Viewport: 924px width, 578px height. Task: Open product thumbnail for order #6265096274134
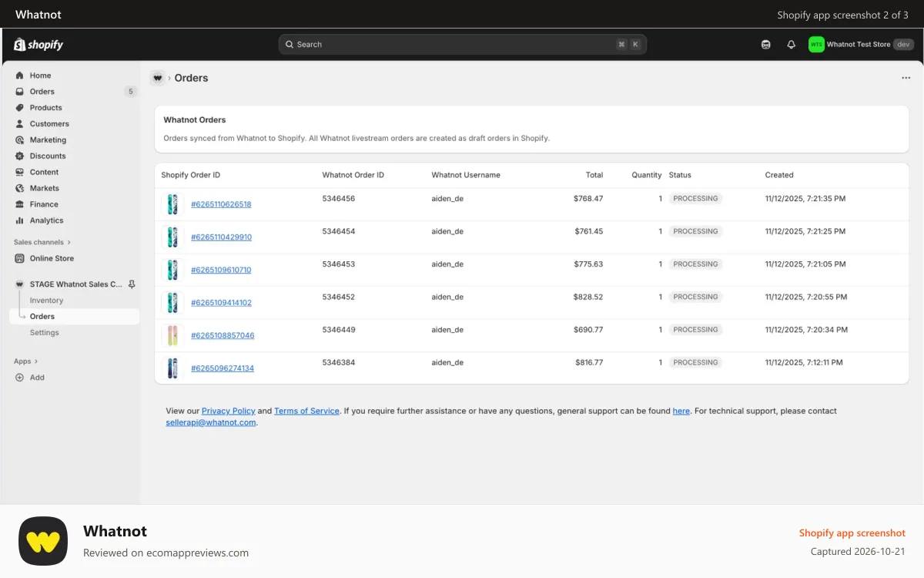coord(172,368)
